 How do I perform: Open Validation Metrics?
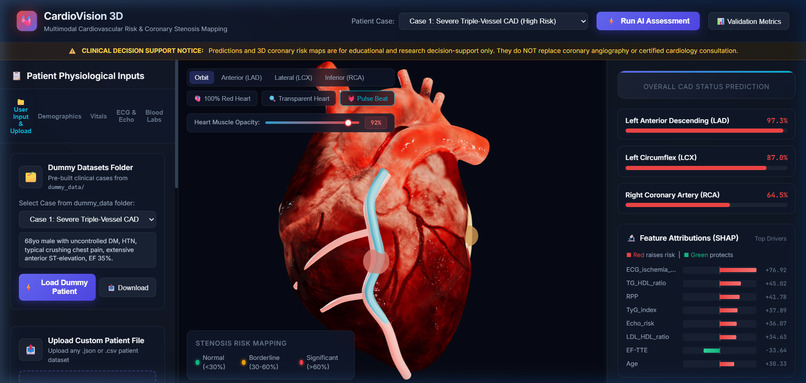(x=748, y=22)
